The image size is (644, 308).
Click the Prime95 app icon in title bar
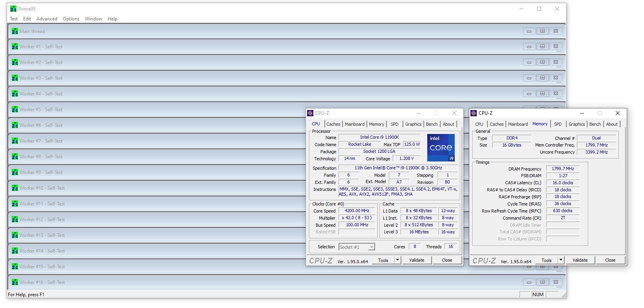click(13, 9)
